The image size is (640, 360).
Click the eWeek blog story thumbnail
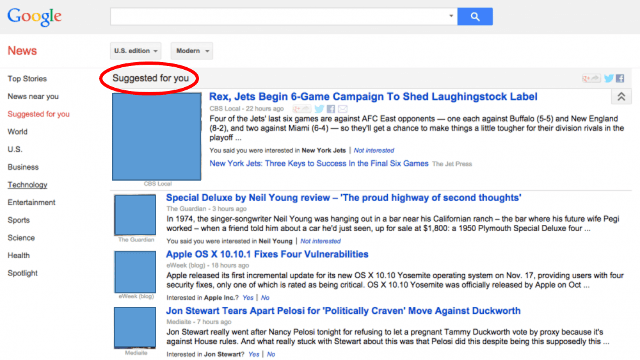135,272
